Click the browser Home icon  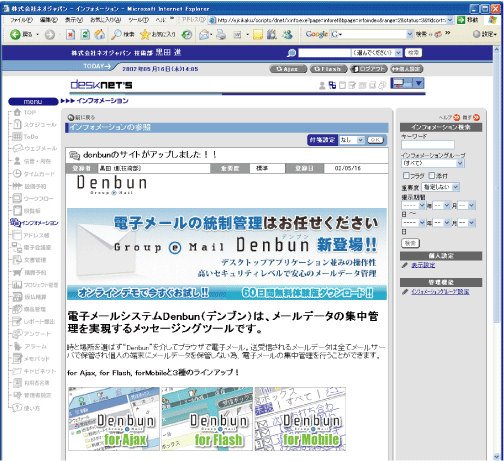100,34
